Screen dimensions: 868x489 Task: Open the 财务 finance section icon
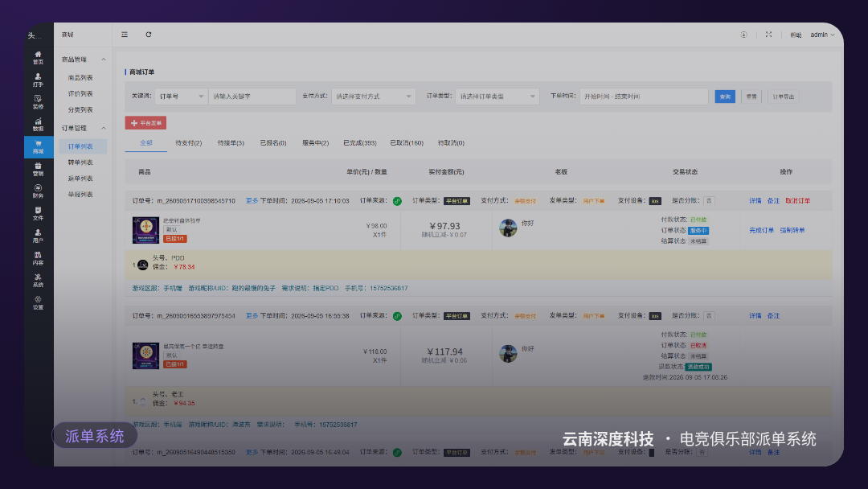(x=38, y=191)
